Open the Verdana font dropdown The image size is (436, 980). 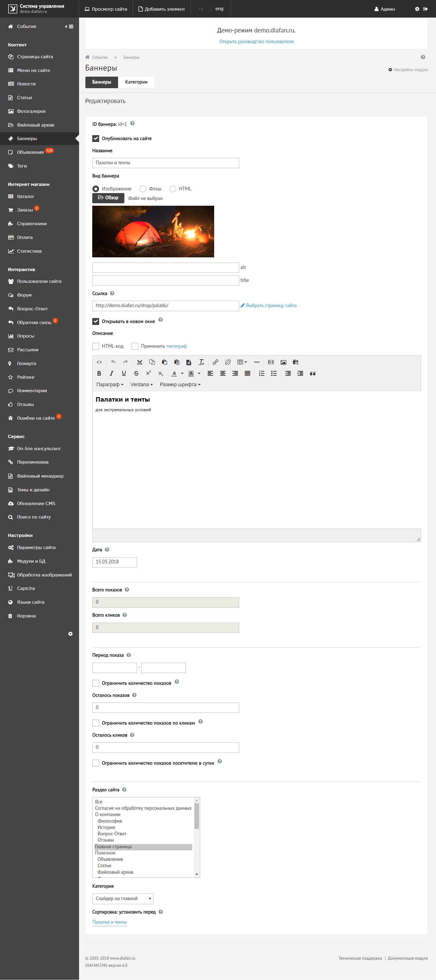141,385
